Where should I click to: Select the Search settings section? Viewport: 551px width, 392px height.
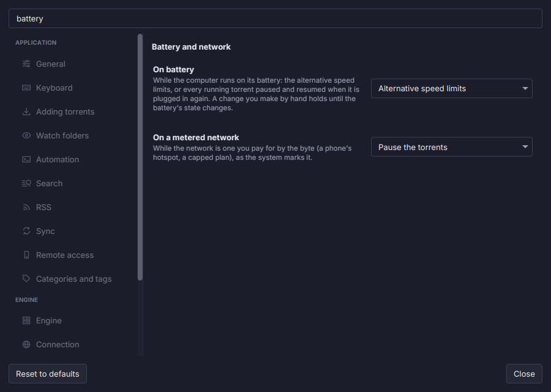pyautogui.click(x=74, y=183)
